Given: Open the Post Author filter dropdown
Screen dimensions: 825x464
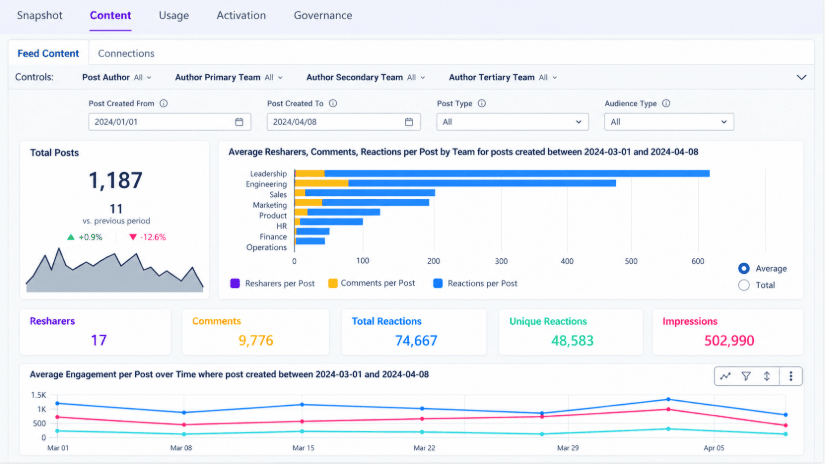Looking at the screenshot, I should (117, 77).
